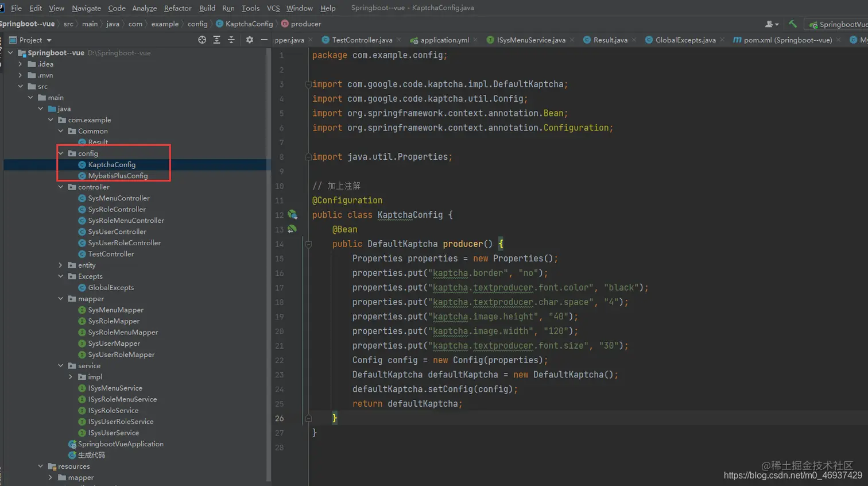This screenshot has height=486, width=868.
Task: Close the TestController.java tab
Action: (400, 40)
